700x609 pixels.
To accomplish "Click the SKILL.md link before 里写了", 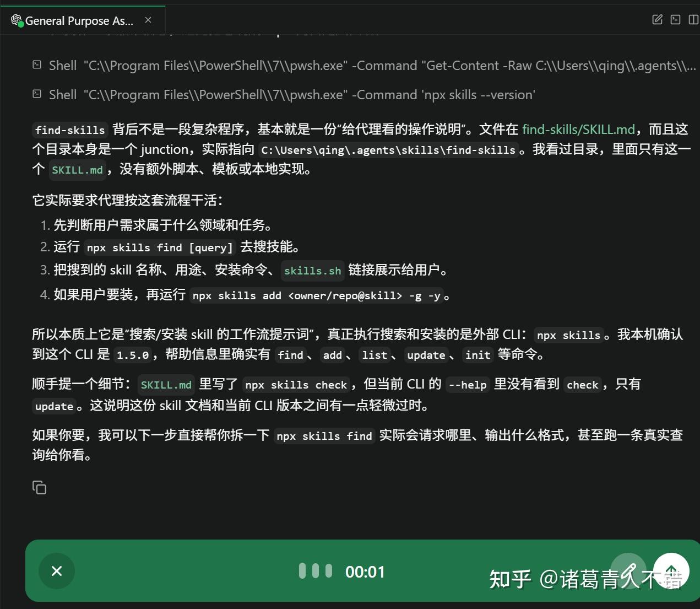I will coord(166,385).
